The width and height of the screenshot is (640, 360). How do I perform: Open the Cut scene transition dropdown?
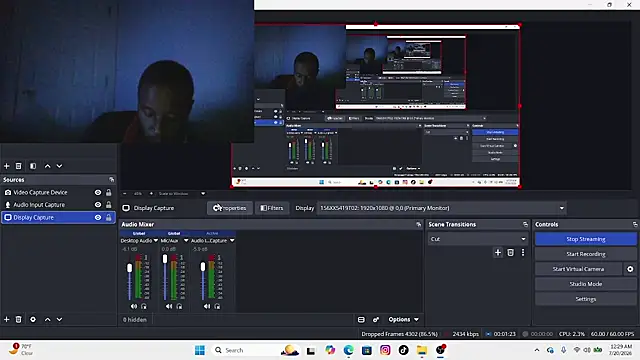tap(478, 239)
